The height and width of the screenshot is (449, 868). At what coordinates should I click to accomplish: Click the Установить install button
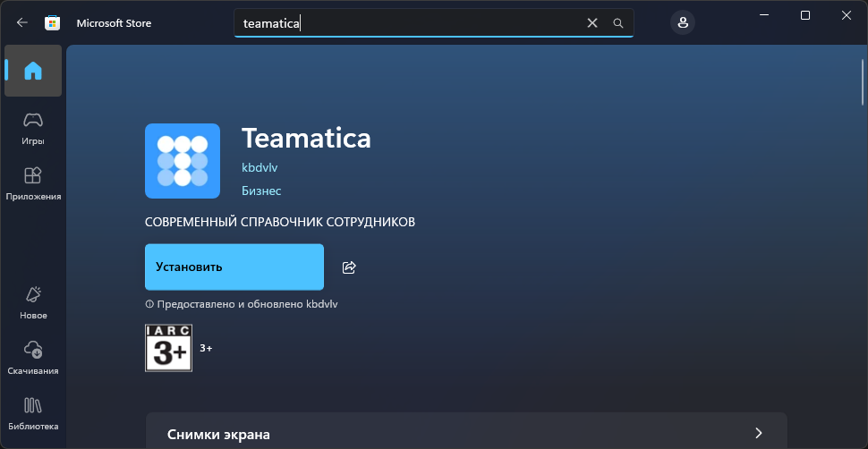[234, 267]
